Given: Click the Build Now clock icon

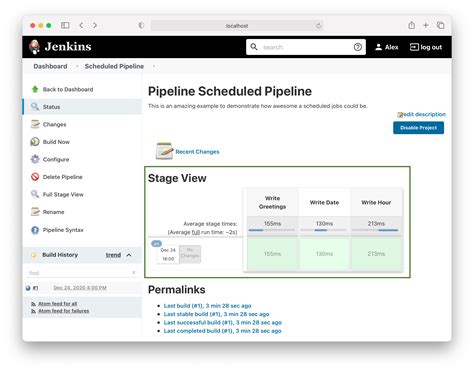Looking at the screenshot, I should pos(35,142).
